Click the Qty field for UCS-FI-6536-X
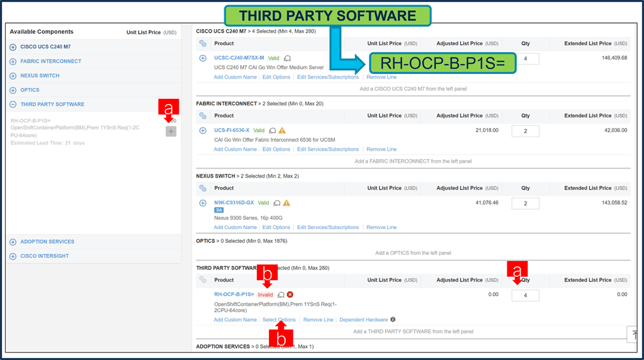Viewport: 644px width, 360px height. [x=525, y=131]
